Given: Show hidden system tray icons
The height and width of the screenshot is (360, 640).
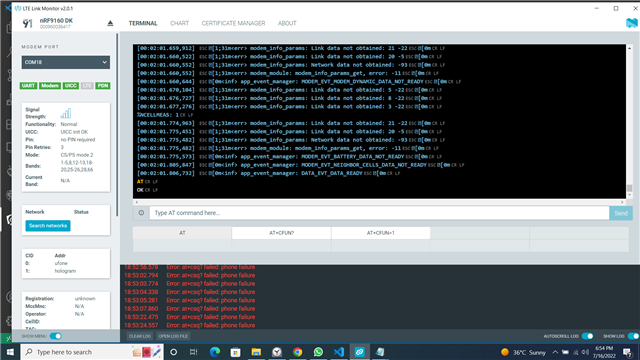Looking at the screenshot, I should (x=555, y=352).
